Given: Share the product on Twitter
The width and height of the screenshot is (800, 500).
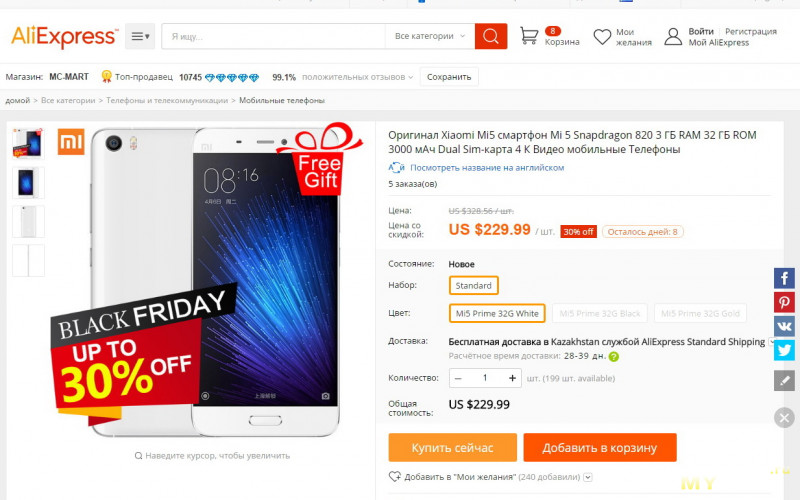Looking at the screenshot, I should (784, 350).
